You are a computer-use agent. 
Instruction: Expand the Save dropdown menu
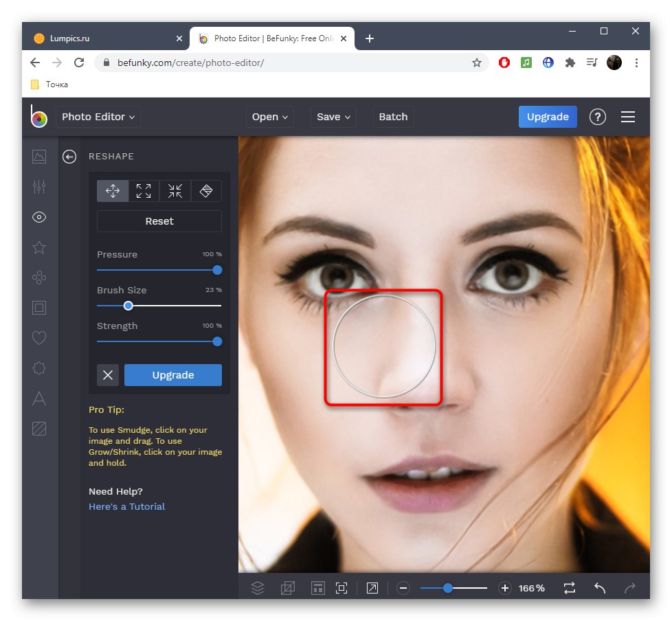[333, 117]
